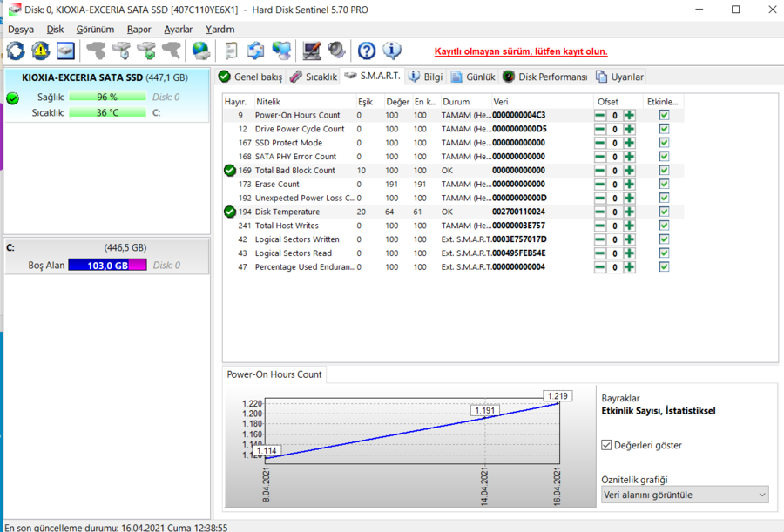Sort by the Durum column header
Viewport: 784px width, 532px height.
pyautogui.click(x=467, y=102)
